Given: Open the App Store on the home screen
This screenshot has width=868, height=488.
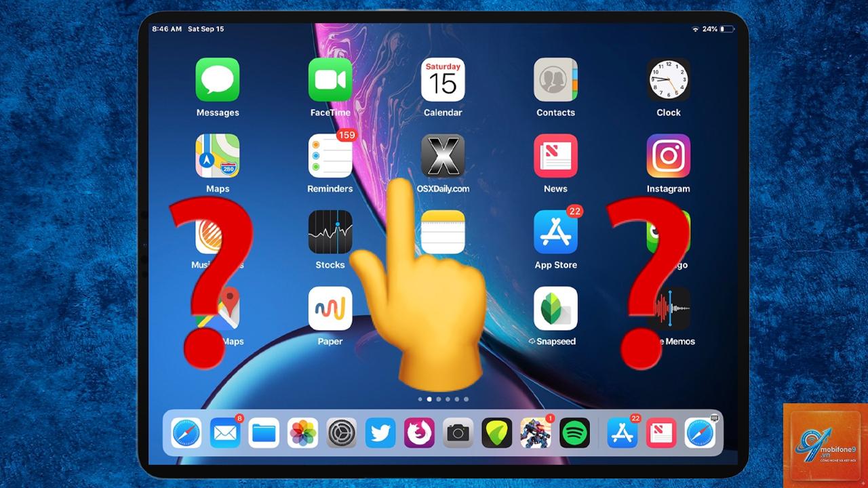Looking at the screenshot, I should point(555,232).
